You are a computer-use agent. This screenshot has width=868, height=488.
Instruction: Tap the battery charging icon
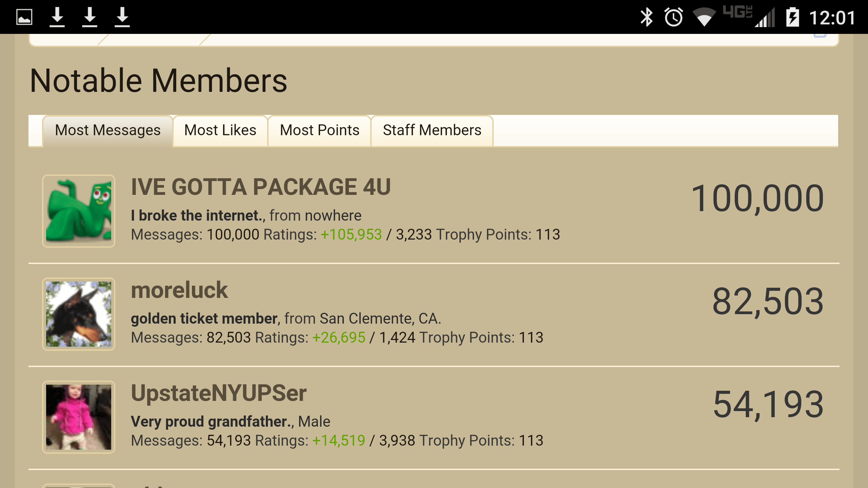[792, 17]
